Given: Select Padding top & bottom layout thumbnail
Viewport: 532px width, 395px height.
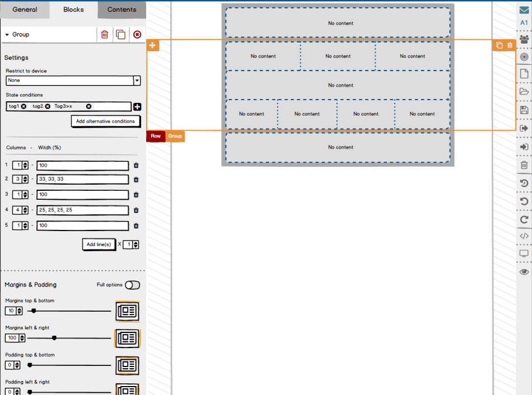Looking at the screenshot, I should pos(127,365).
